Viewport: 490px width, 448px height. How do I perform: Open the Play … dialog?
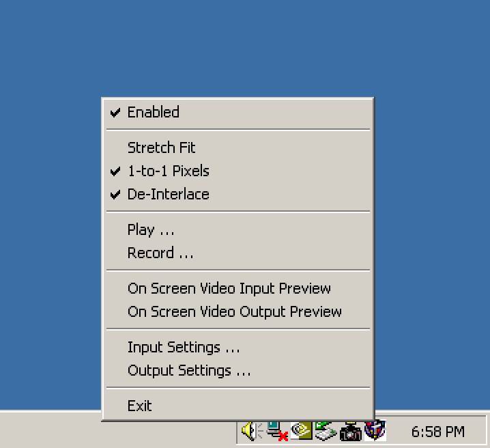[x=237, y=229]
